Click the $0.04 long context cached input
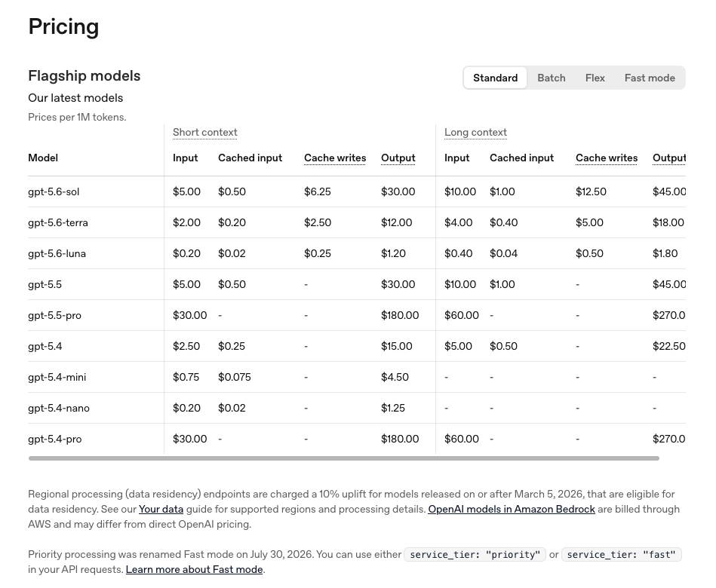This screenshot has height=588, width=716. coord(503,253)
